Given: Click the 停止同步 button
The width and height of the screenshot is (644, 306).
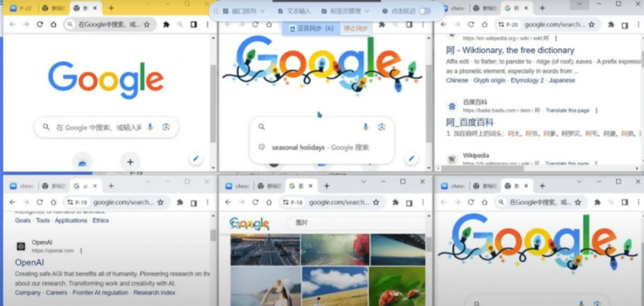Looking at the screenshot, I should (354, 28).
